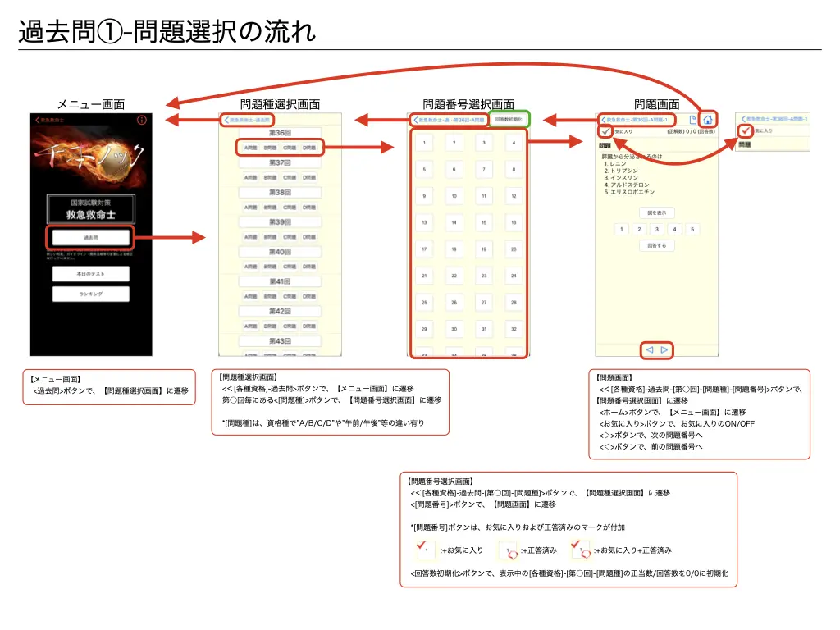This screenshot has width=840, height=630.
Task: Choose B問題 under 第36回
Action: click(x=270, y=148)
